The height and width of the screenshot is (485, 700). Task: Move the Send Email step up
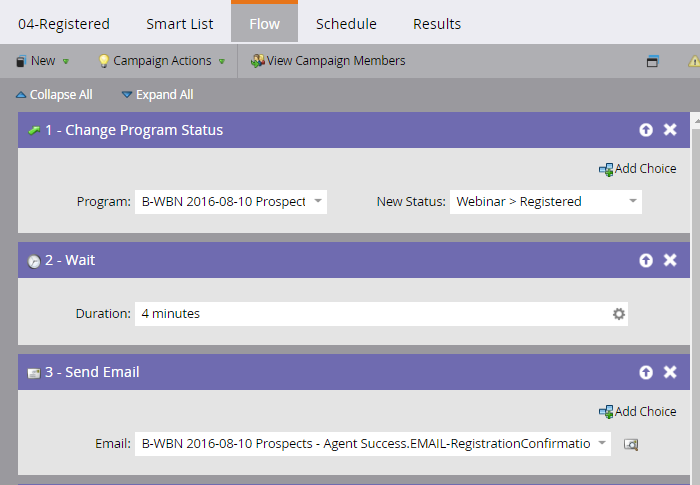tap(646, 372)
